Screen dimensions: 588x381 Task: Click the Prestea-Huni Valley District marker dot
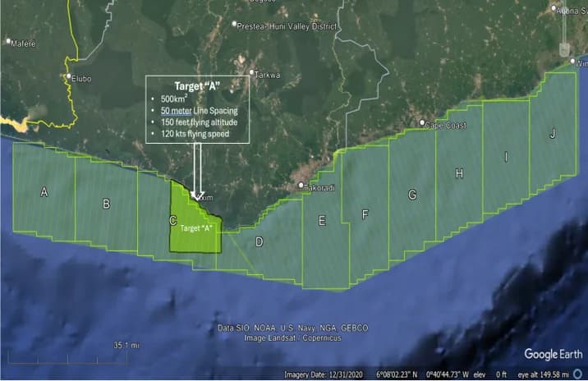(234, 24)
